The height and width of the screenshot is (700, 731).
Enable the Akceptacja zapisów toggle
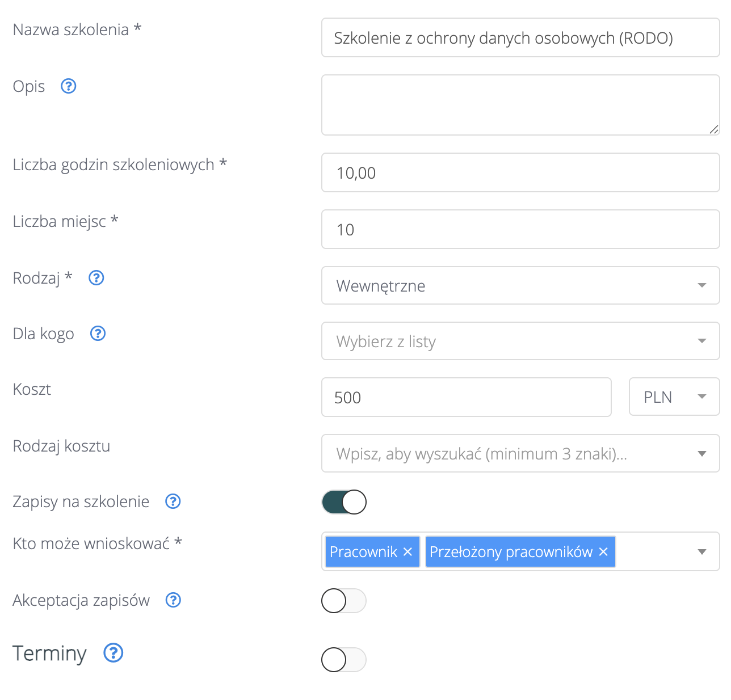[344, 601]
